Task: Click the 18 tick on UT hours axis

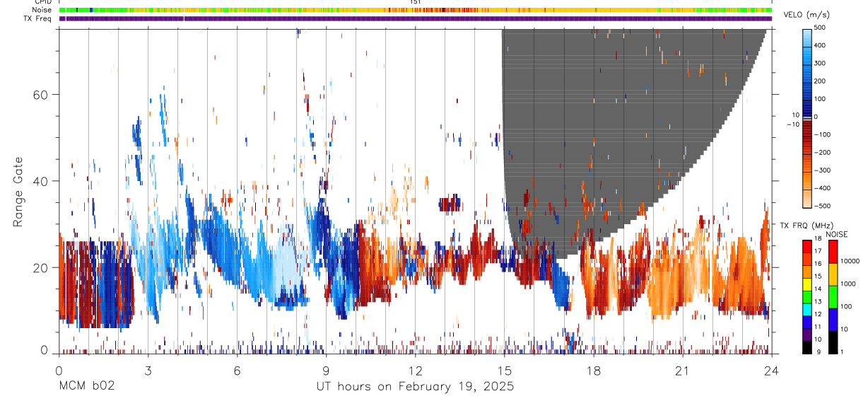Action: [593, 370]
